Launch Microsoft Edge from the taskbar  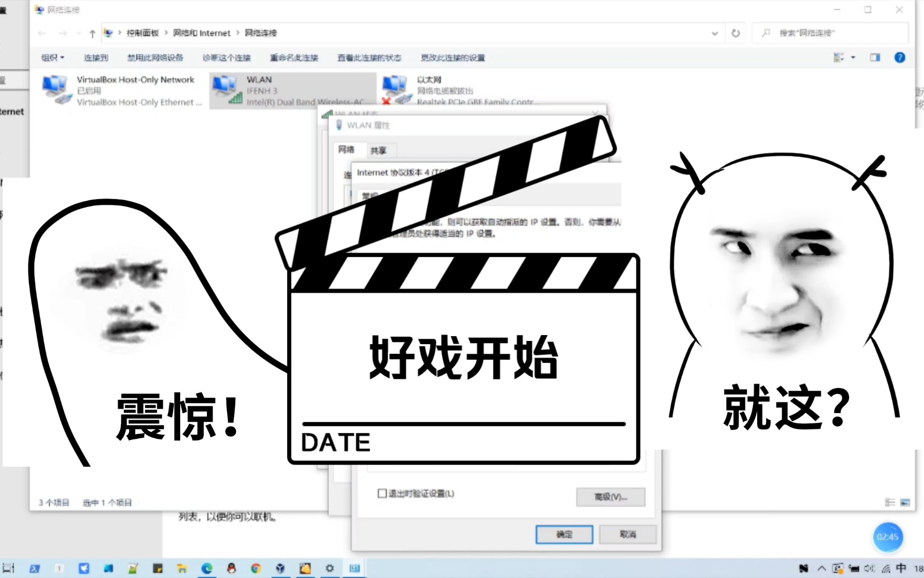coord(207,568)
